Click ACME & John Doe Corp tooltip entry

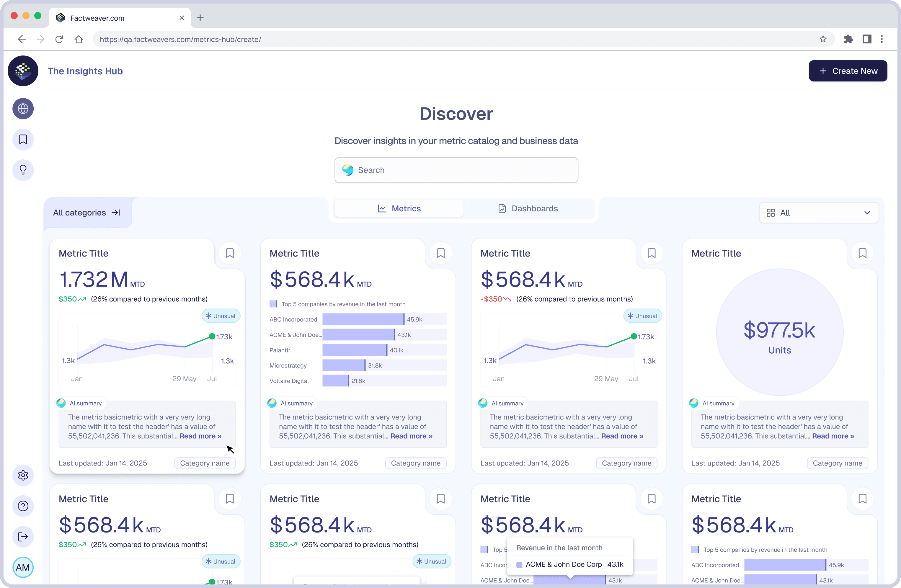point(570,564)
